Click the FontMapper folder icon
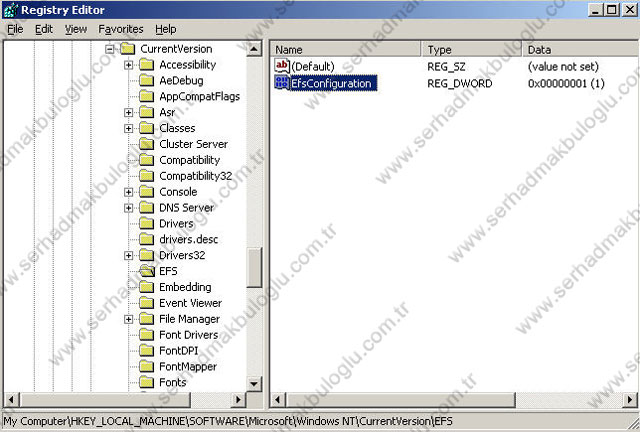The height and width of the screenshot is (432, 640). pos(147,367)
